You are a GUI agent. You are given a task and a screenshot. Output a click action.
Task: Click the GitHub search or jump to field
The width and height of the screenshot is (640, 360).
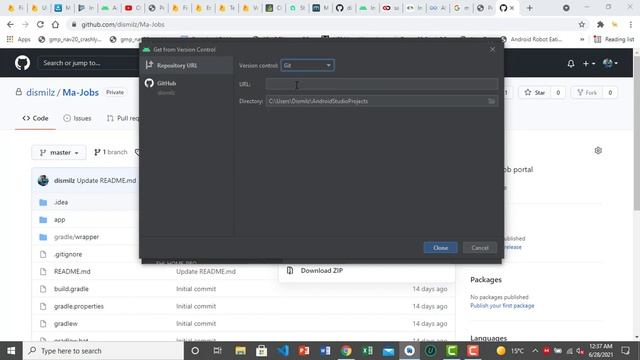click(88, 63)
